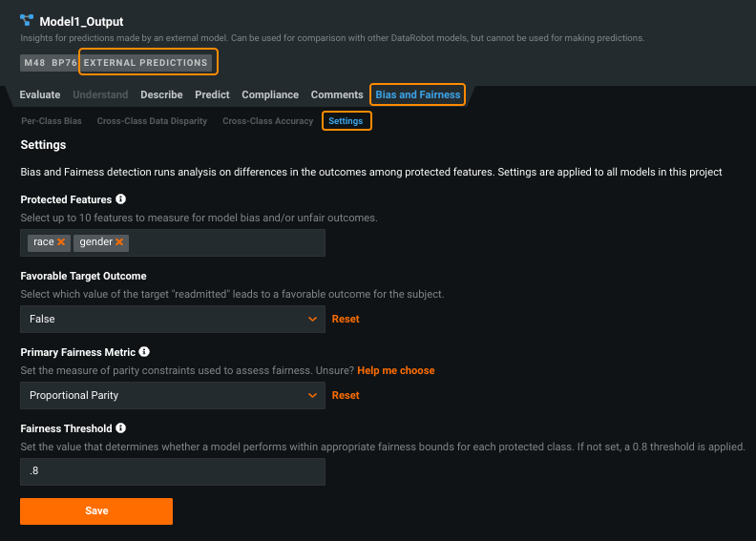Image resolution: width=756 pixels, height=541 pixels.
Task: Open the Describe tab
Action: (x=161, y=94)
